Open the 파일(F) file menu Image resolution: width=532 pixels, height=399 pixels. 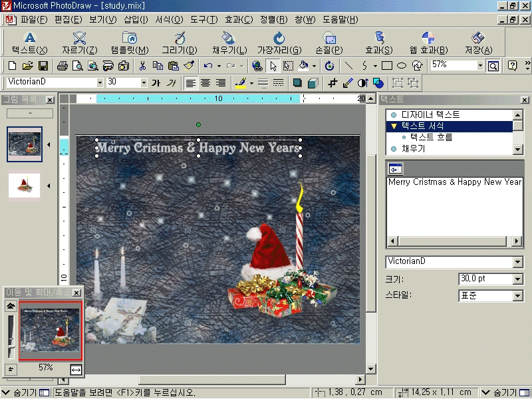coord(34,20)
